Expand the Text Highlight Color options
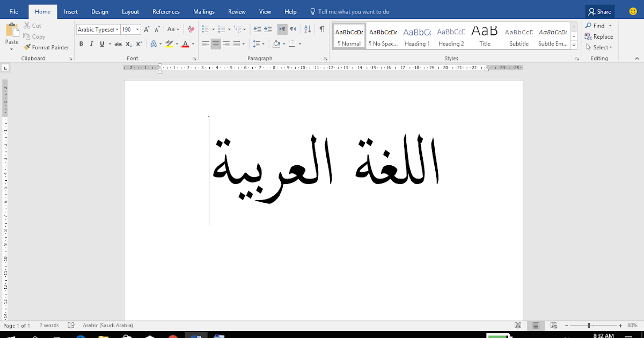 coord(177,43)
